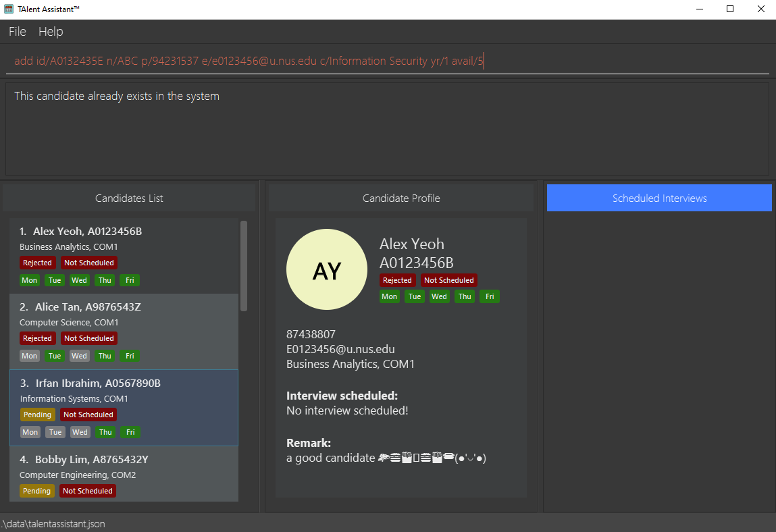Click the command input field
776x532 pixels.
point(388,61)
